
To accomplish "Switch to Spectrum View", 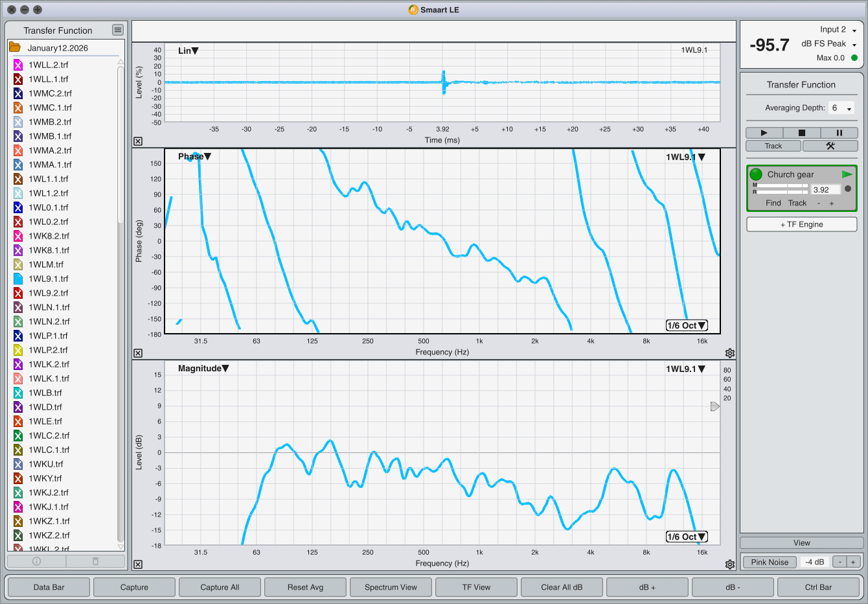I will pyautogui.click(x=391, y=587).
